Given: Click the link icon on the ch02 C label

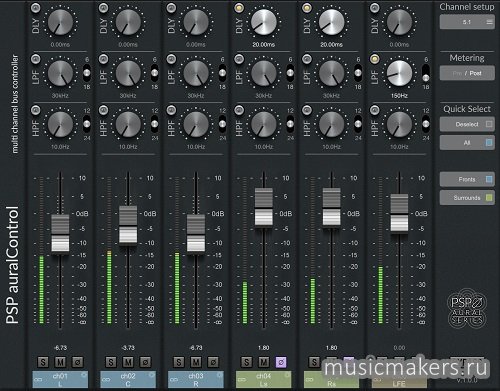Looking at the screenshot, I should tap(106, 379).
